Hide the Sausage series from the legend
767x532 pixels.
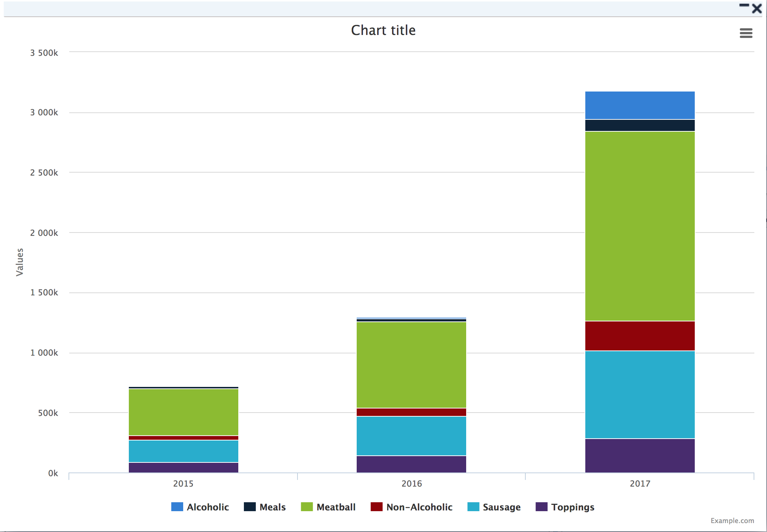501,507
